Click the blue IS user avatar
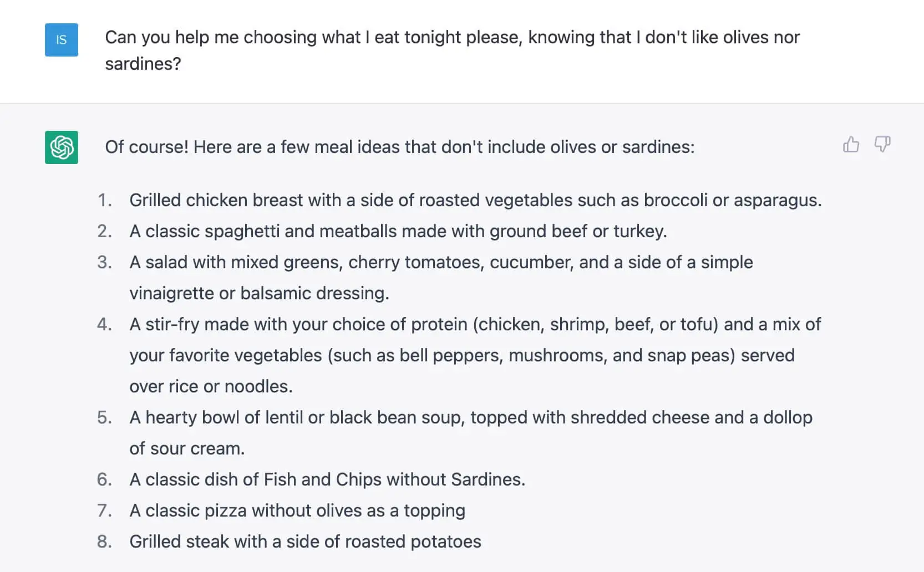This screenshot has height=572, width=924. (x=62, y=40)
